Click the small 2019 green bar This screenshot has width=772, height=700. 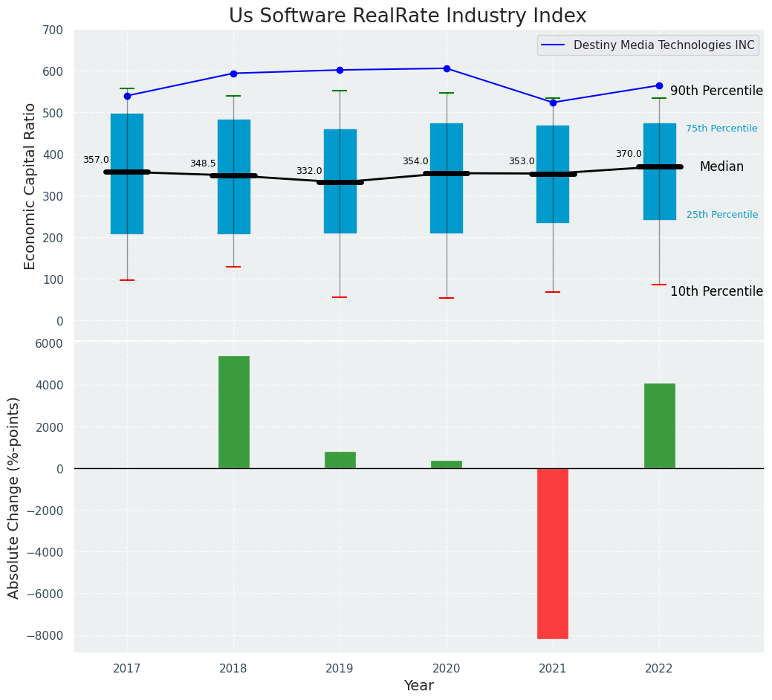pos(340,460)
